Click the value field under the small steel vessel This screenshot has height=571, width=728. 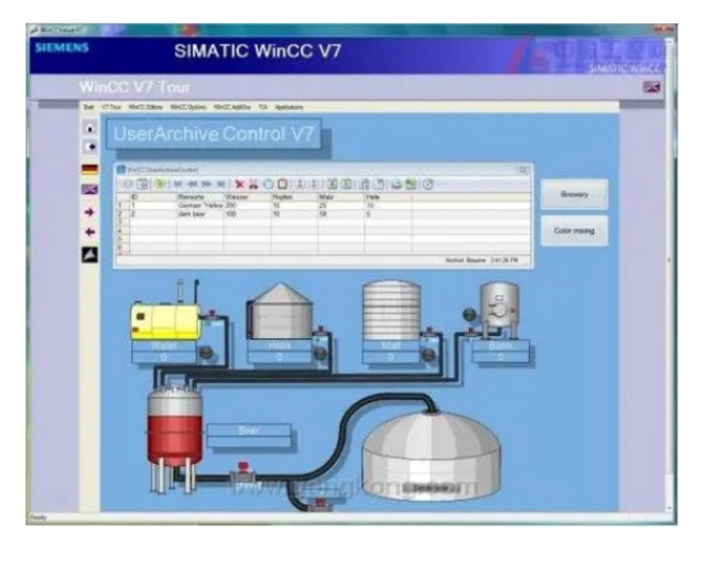(501, 356)
